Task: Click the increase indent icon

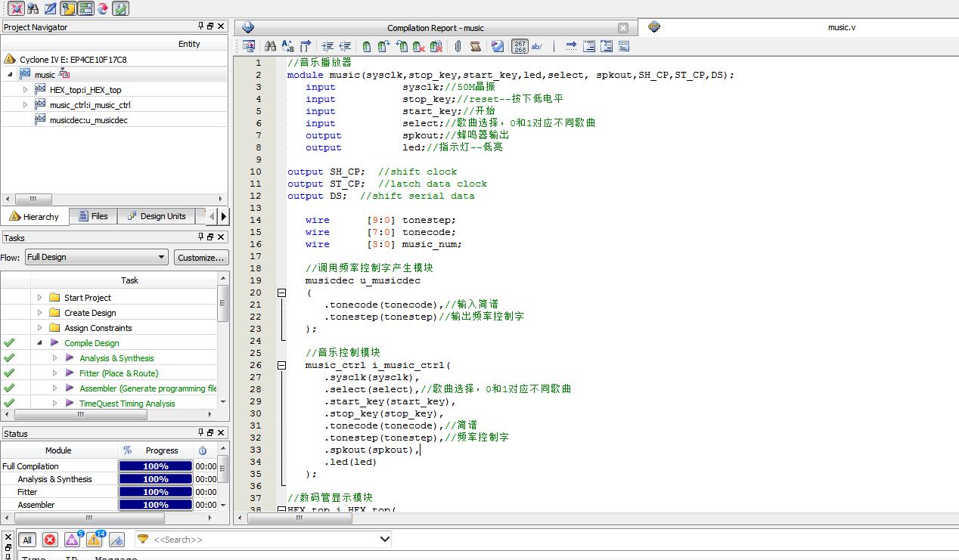Action: point(327,46)
